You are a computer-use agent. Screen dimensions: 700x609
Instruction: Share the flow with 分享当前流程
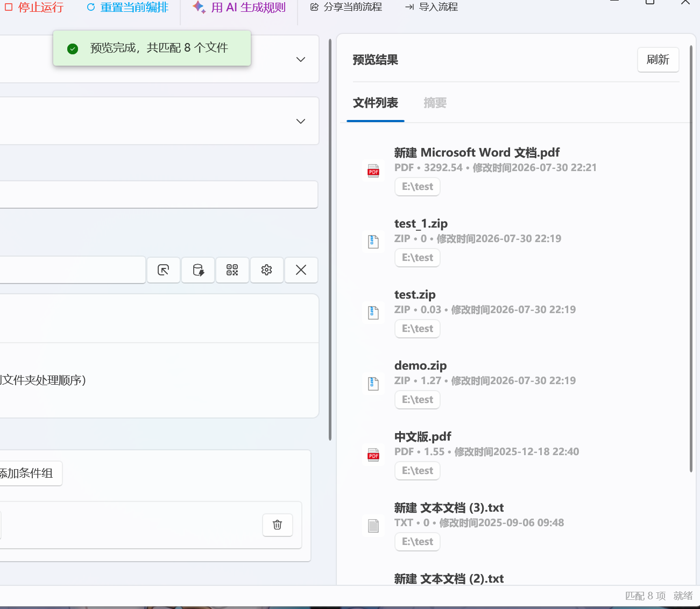pyautogui.click(x=346, y=7)
